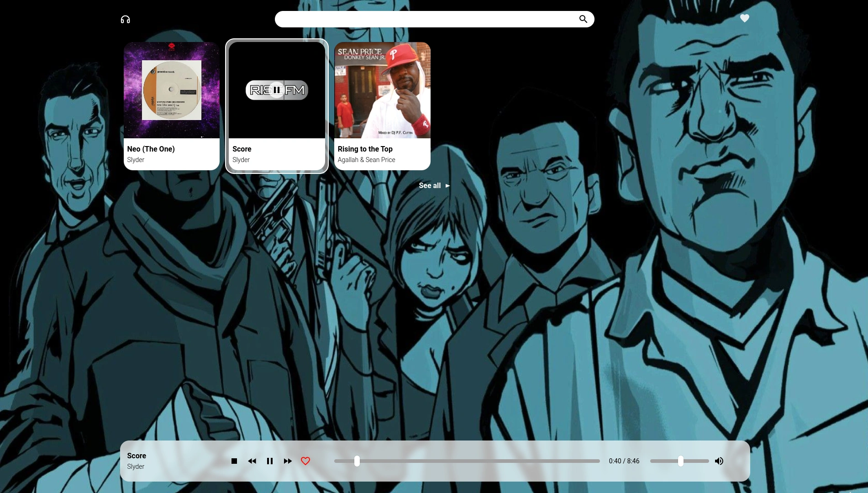
Task: Click the Slyder artist in the player bar
Action: pos(136,467)
